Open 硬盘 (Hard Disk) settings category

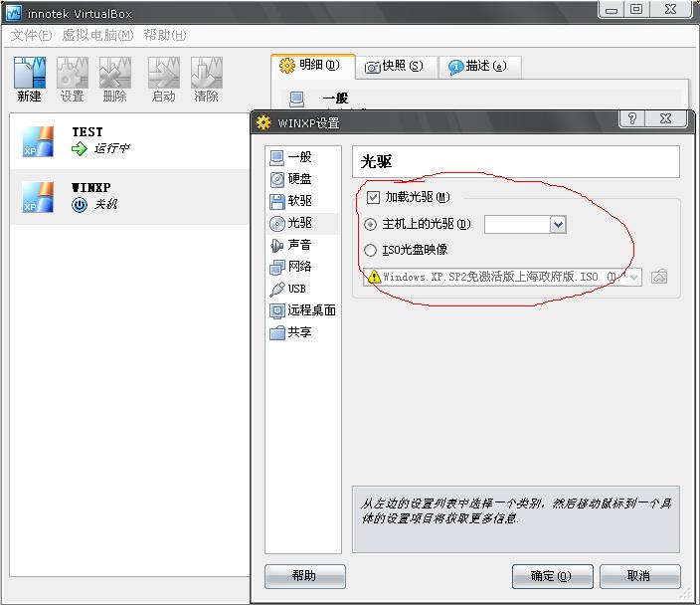[x=302, y=179]
